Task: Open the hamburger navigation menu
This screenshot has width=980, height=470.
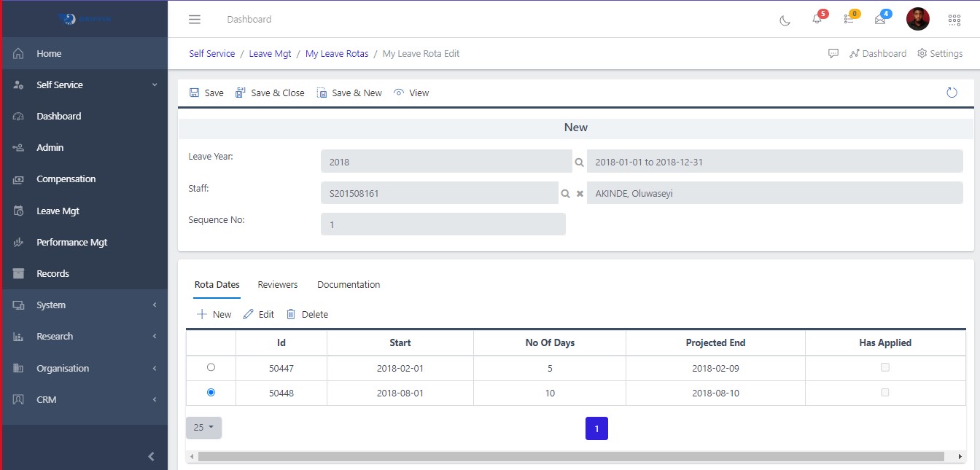Action: pos(194,19)
